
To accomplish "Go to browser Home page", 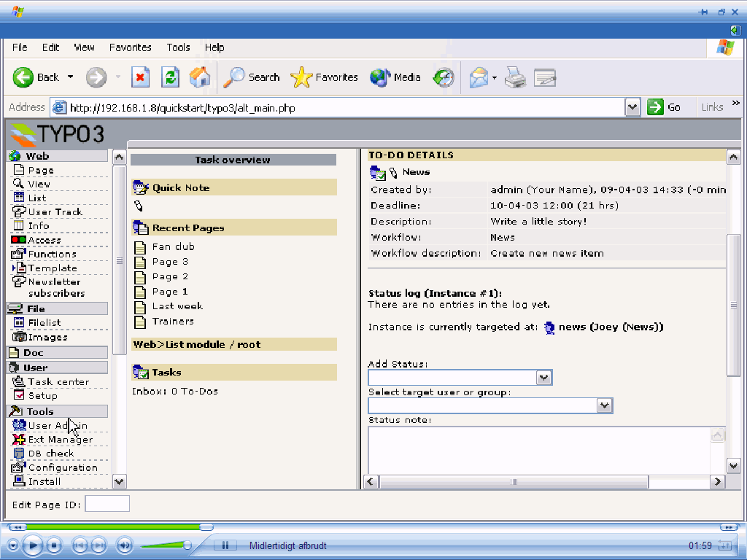I will [x=200, y=77].
